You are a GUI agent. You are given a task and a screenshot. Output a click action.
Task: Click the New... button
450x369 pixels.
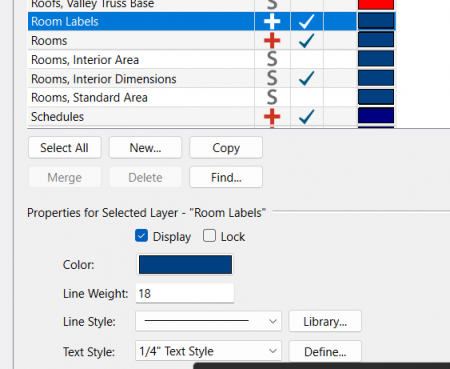pyautogui.click(x=145, y=147)
